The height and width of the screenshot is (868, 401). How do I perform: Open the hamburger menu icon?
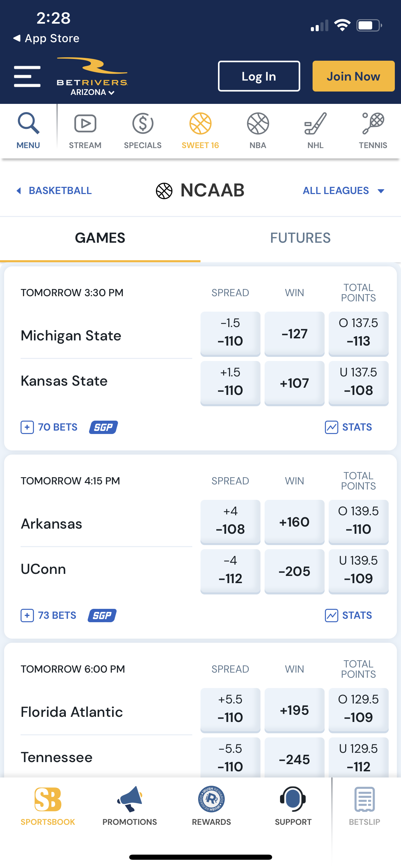pos(27,76)
